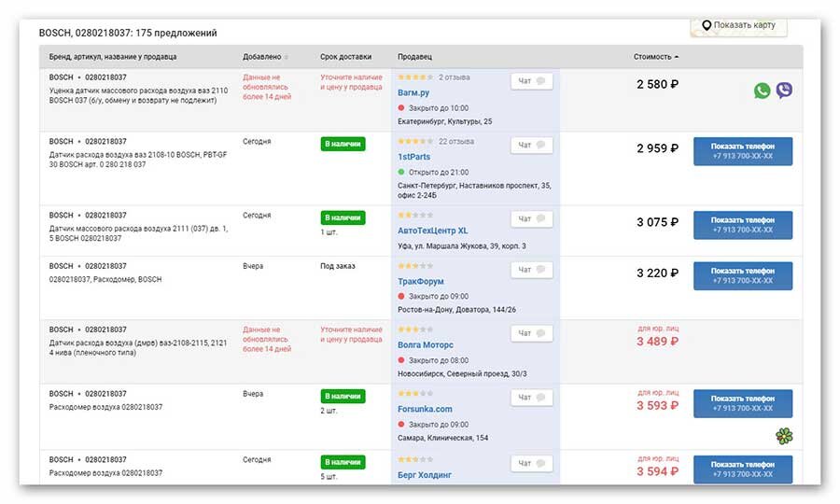Click Показать карту button
Screen dimensions: 840x504
tap(738, 26)
